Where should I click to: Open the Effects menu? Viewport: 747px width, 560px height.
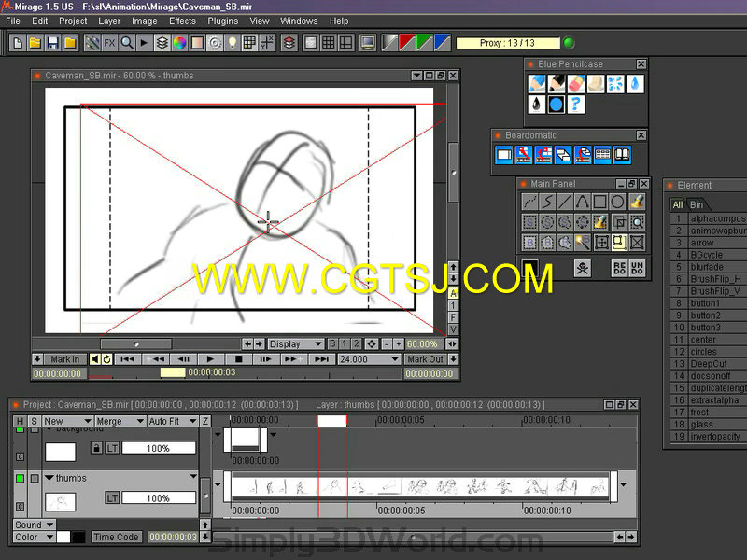182,21
